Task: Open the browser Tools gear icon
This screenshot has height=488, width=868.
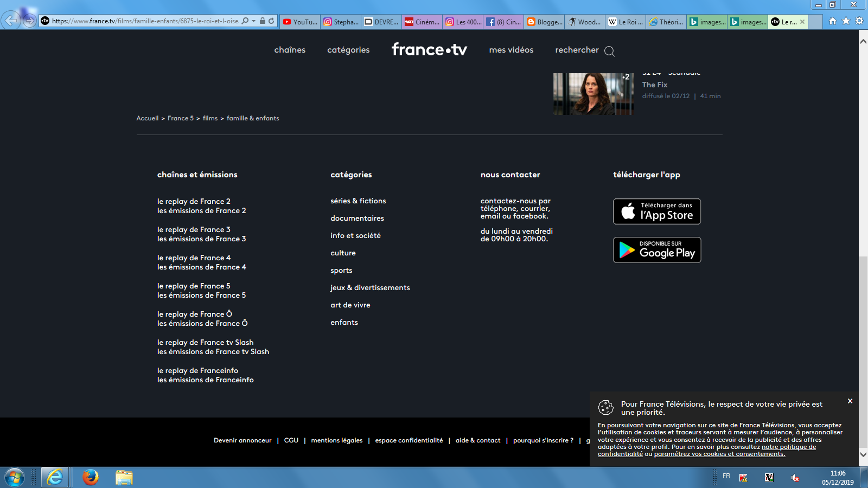Action: coord(859,21)
